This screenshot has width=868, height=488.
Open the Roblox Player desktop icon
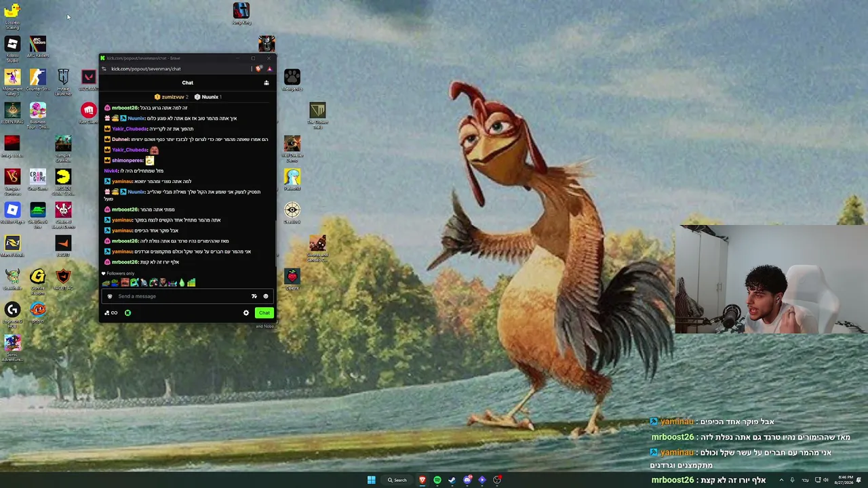tap(12, 213)
